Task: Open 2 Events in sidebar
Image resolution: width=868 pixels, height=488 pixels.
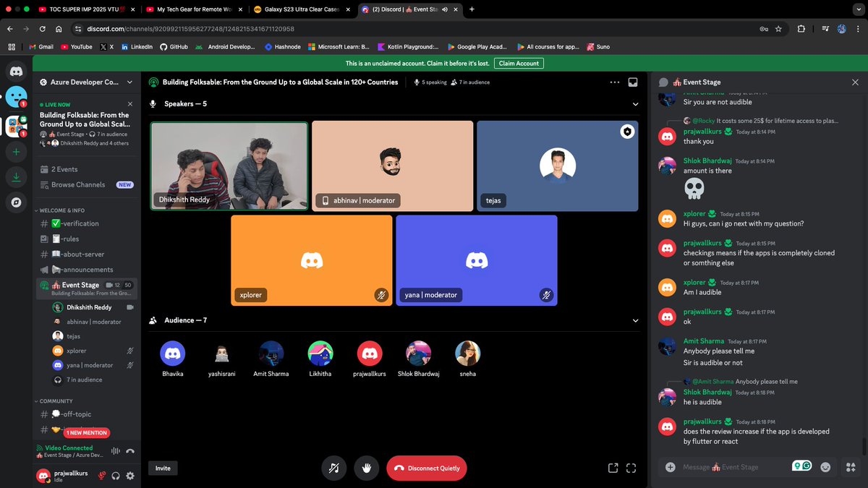Action: pos(87,169)
